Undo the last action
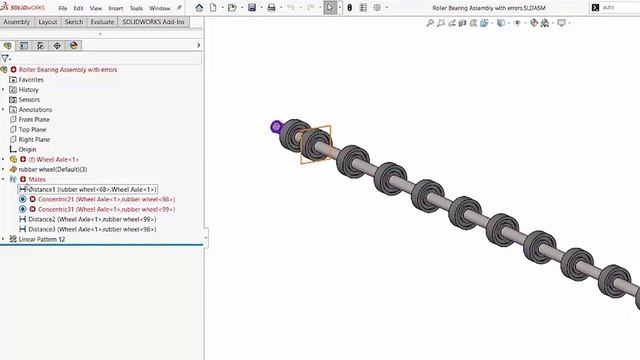Image resolution: width=640 pixels, height=360 pixels. coord(291,8)
